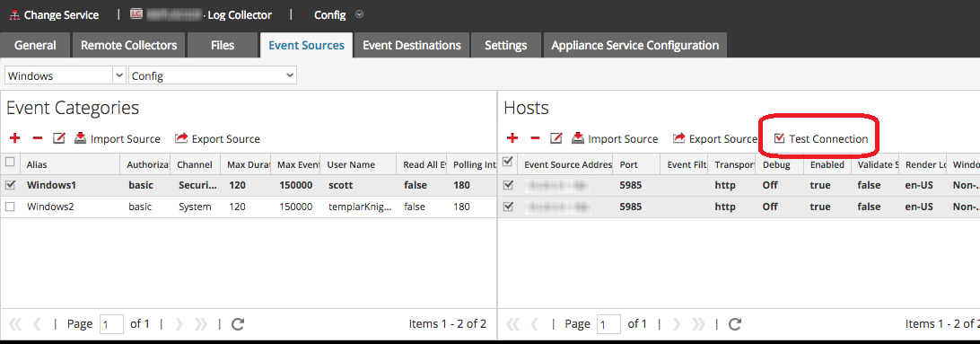Add a new event category with plus icon
The width and height of the screenshot is (980, 344).
point(15,138)
